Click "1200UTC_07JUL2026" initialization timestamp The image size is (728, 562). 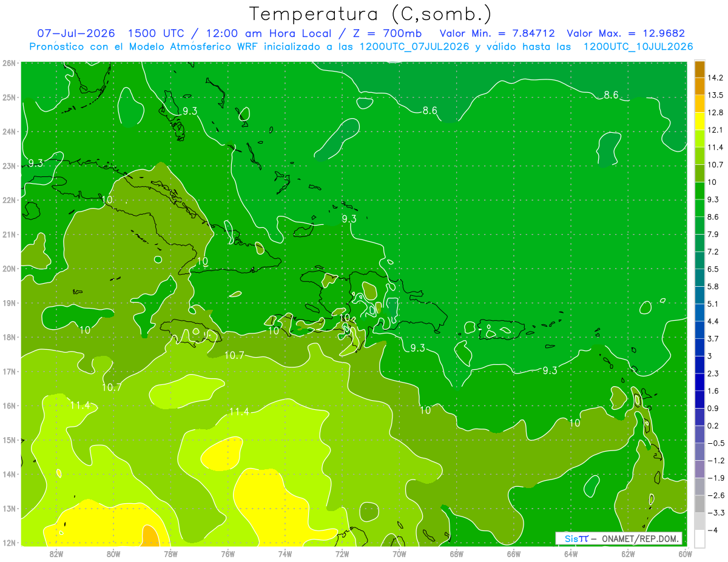414,47
